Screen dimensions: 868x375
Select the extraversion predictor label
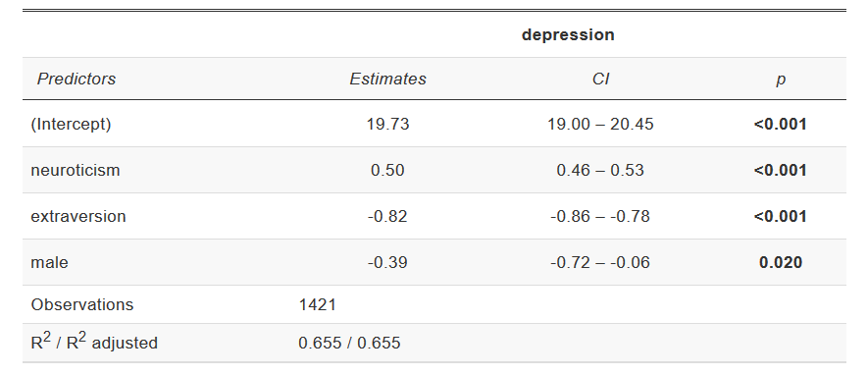click(x=78, y=216)
